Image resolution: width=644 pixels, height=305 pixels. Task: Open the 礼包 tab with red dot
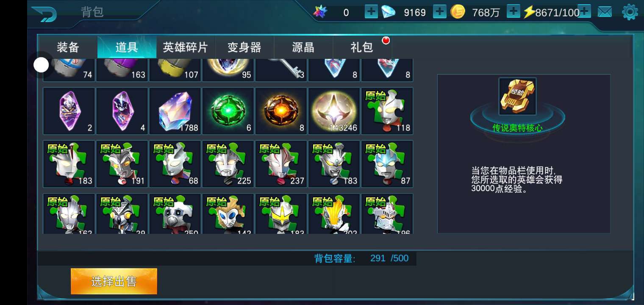click(x=362, y=47)
